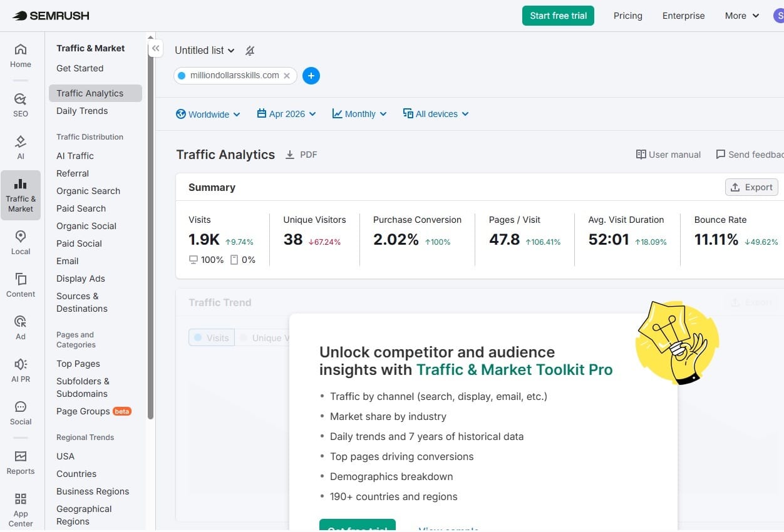Open Page Groups beta menu item

click(x=94, y=411)
